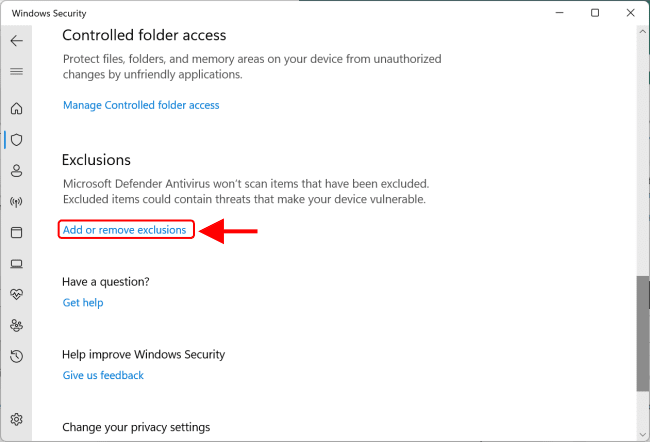Viewport: 650px width, 442px height.
Task: Open Virus & threat protection shield
Action: (16, 139)
